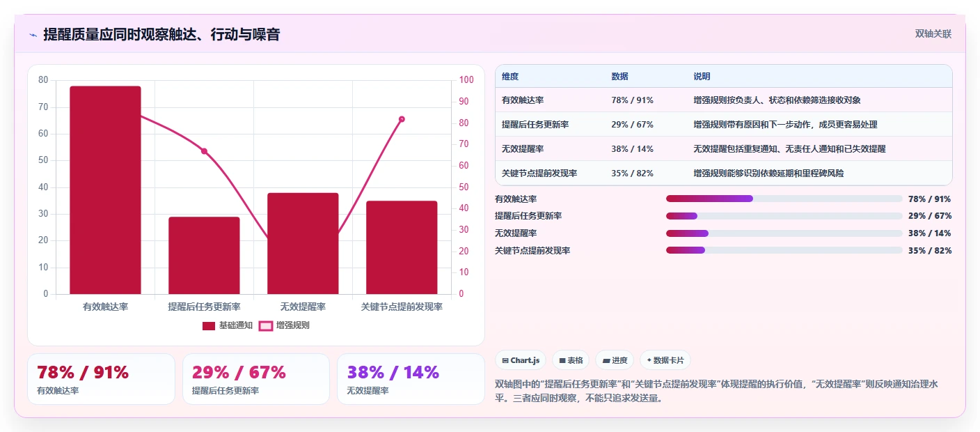Image resolution: width=980 pixels, height=432 pixels.
Task: Click the 提醒后任务更新率 progress bar
Action: tap(784, 216)
